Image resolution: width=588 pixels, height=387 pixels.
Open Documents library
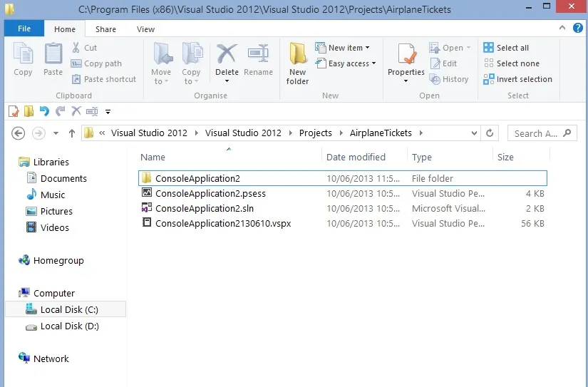tap(56, 178)
